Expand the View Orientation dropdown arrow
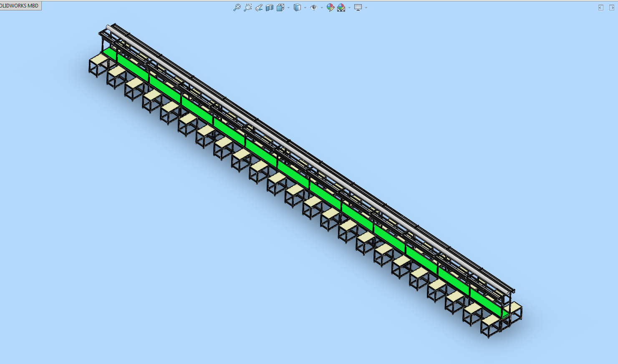Screen dimensions: 618x364 [288, 8]
